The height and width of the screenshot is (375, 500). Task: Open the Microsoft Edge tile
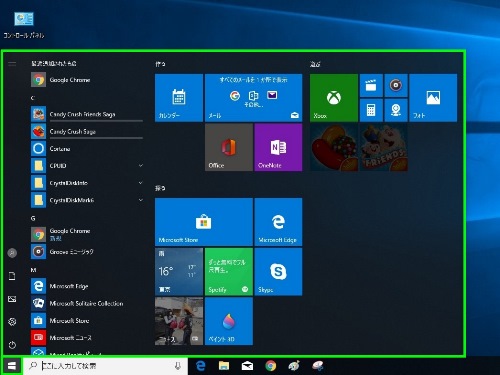278,222
